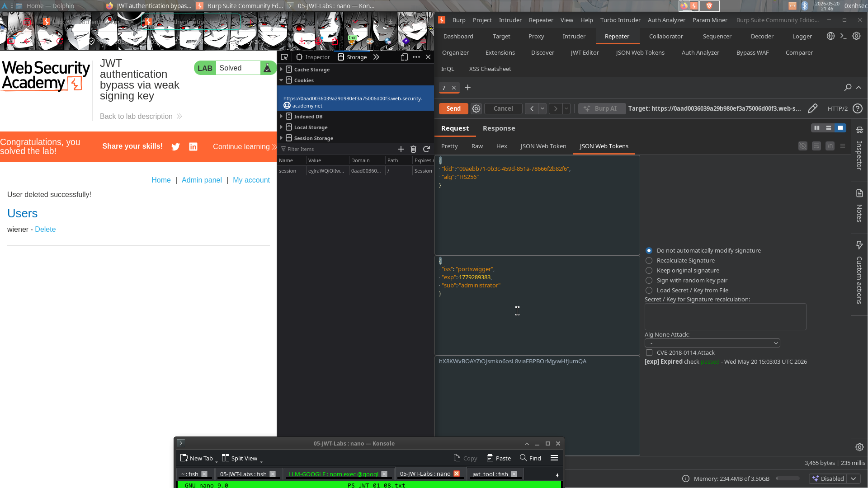Open the Notes side panel icon

click(x=859, y=193)
